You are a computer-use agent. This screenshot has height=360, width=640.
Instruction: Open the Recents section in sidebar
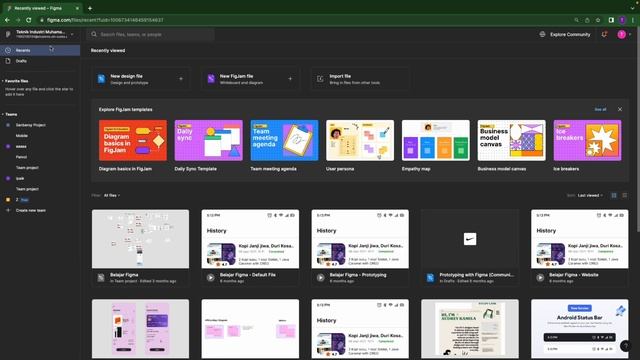coord(40,50)
